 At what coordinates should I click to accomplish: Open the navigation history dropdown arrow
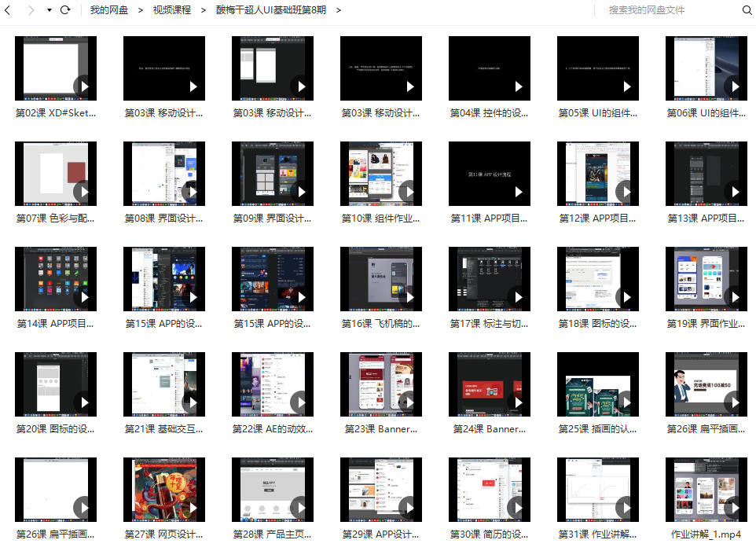tap(50, 10)
